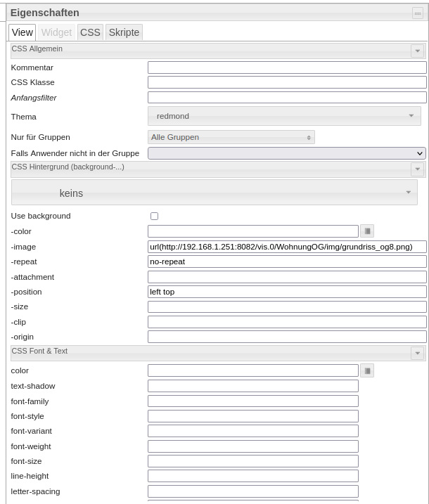Collapse the CSS Allgemein section arrow
The width and height of the screenshot is (429, 504).
click(x=417, y=51)
